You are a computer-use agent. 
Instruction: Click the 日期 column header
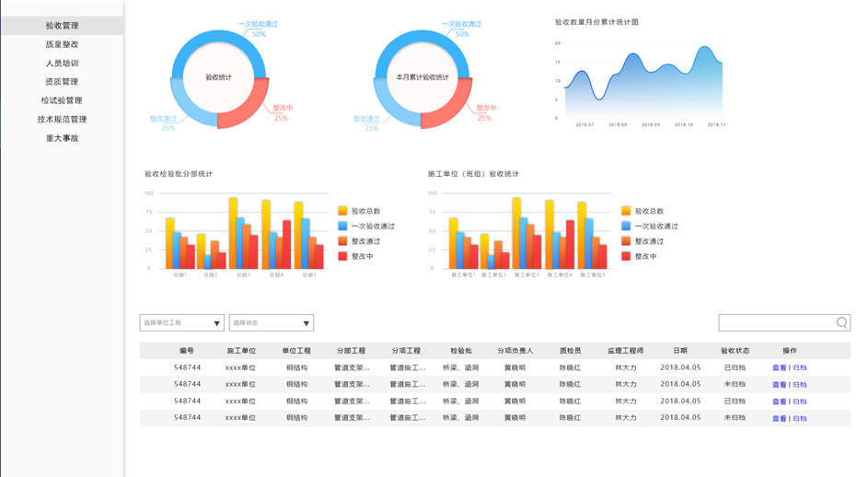[x=680, y=351]
